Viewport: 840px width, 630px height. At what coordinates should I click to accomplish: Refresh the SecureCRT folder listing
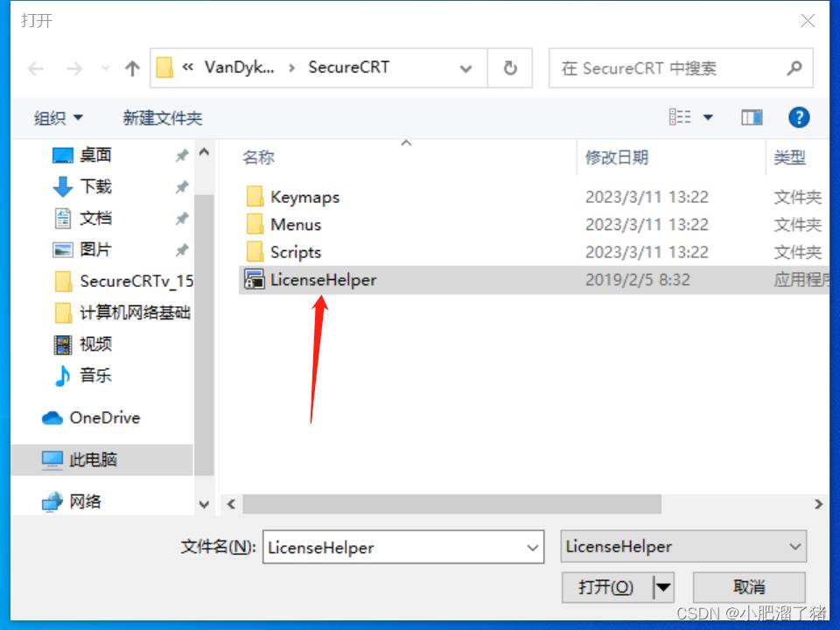[x=510, y=68]
